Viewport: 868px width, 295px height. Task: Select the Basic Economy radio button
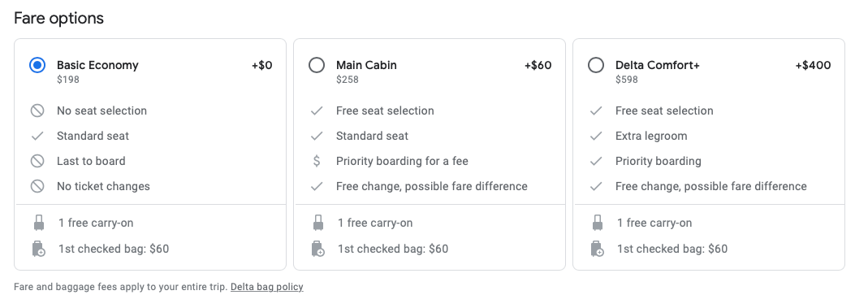tap(37, 66)
